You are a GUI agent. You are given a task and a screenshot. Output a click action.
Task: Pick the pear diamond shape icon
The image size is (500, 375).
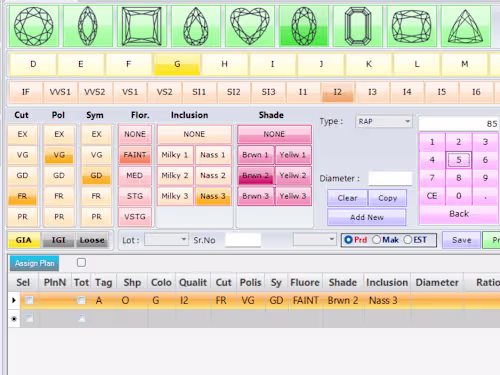(196, 26)
